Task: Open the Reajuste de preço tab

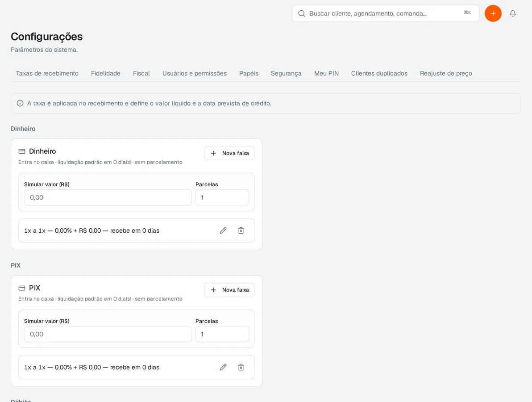Action: [x=446, y=73]
